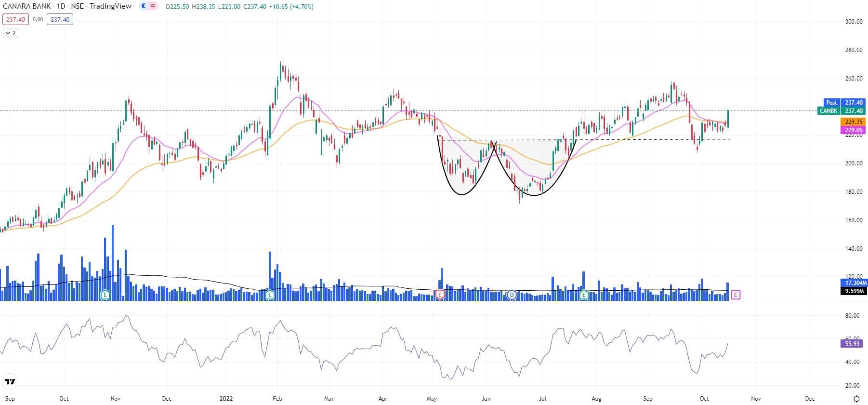Click the Oct label at the right of time axis
This screenshot has height=405, width=868.
(704, 399)
